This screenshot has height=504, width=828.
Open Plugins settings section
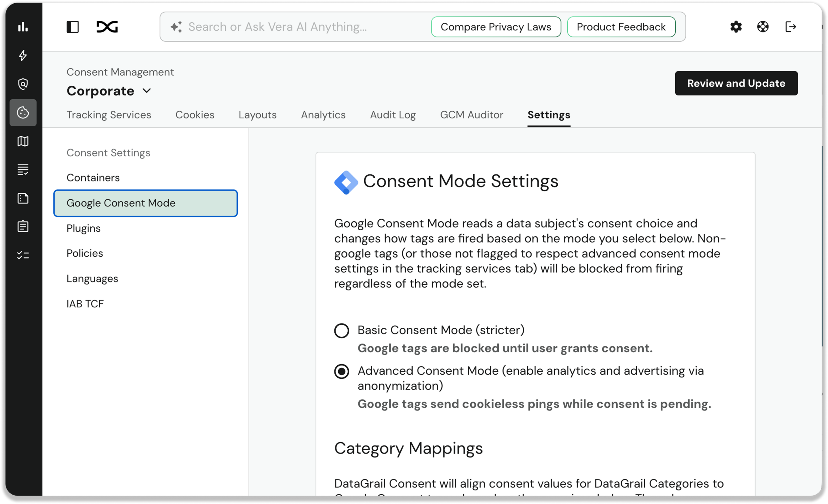coord(83,228)
